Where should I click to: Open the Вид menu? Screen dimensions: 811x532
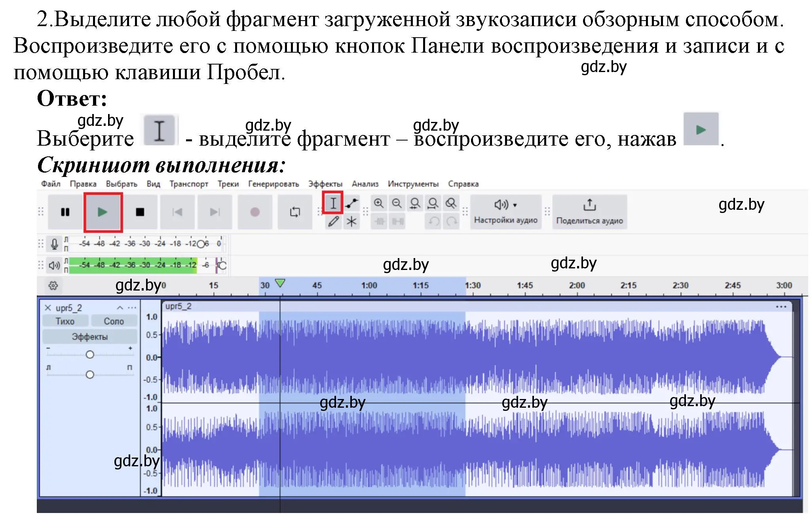tap(153, 184)
